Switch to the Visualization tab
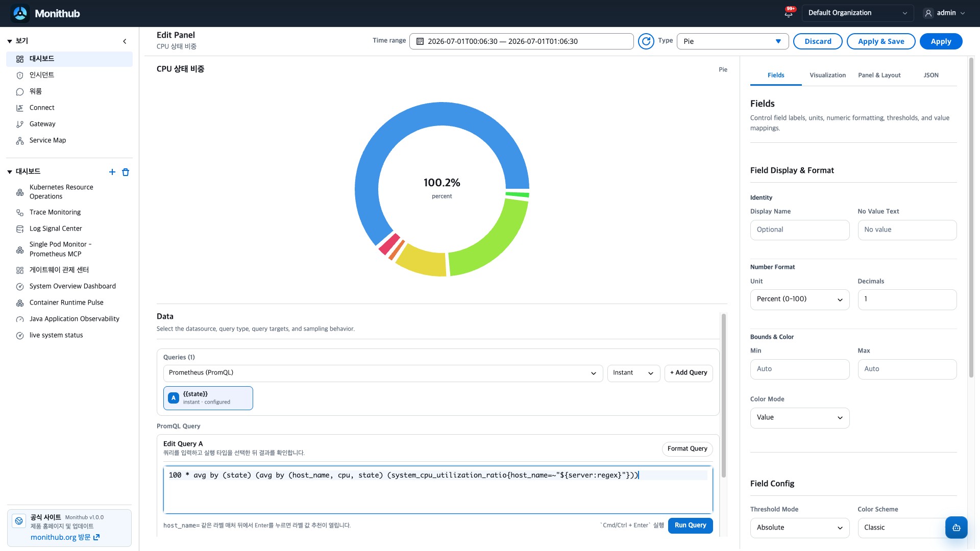 click(827, 75)
